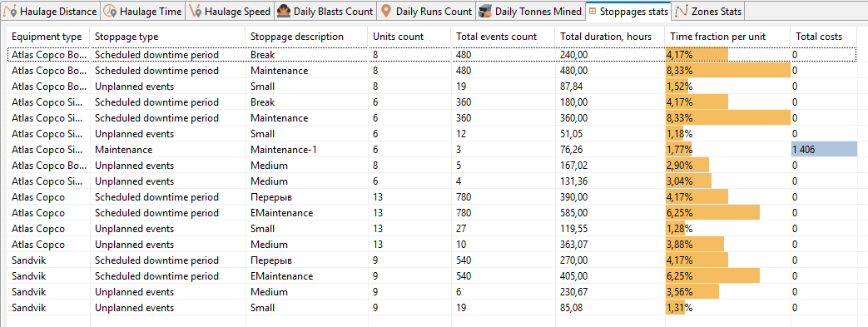Click the 405,00 duration cell
Image resolution: width=868 pixels, height=327 pixels.
(x=611, y=276)
